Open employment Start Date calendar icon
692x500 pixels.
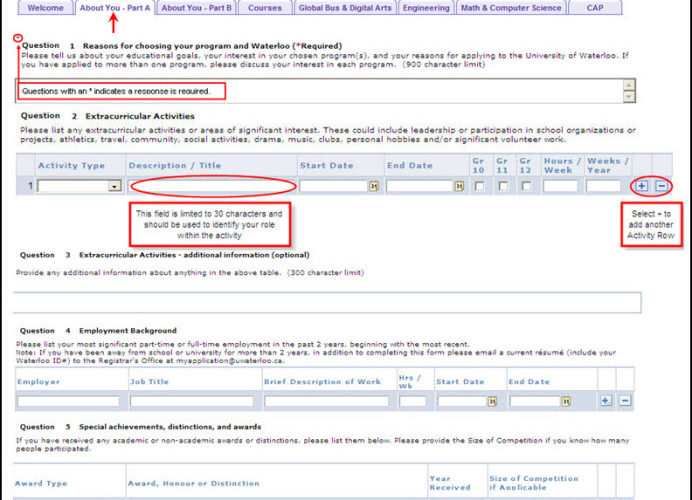tap(492, 401)
